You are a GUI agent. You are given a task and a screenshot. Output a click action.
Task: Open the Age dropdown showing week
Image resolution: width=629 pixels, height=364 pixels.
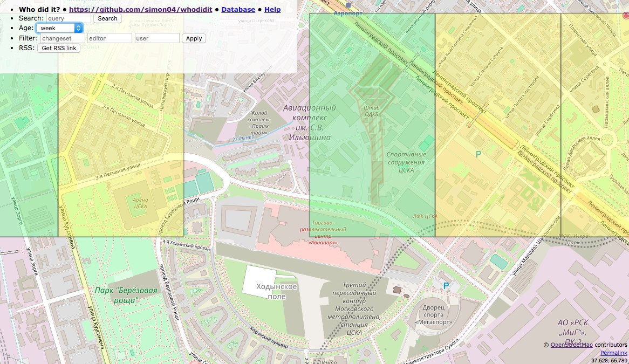pos(59,28)
